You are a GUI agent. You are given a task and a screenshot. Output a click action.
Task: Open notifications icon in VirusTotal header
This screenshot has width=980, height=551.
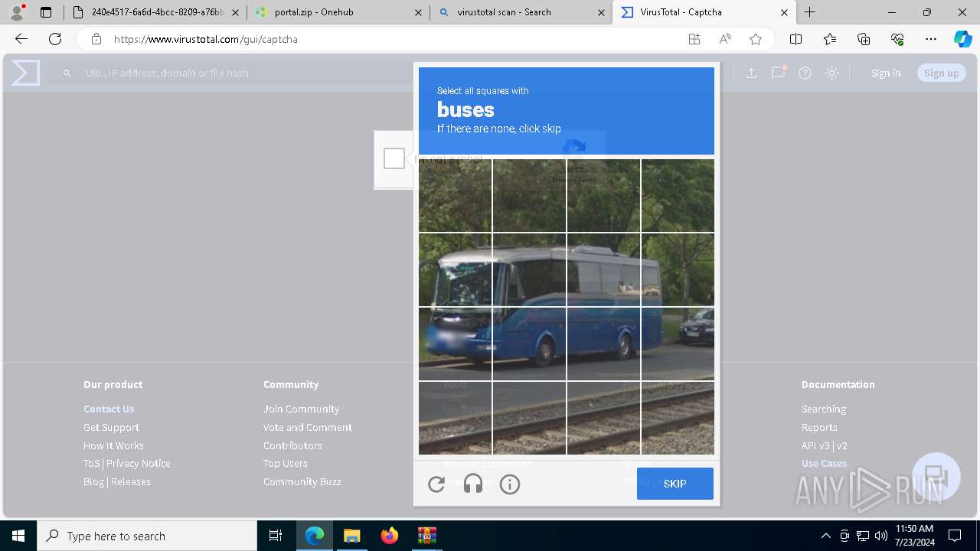pyautogui.click(x=779, y=73)
